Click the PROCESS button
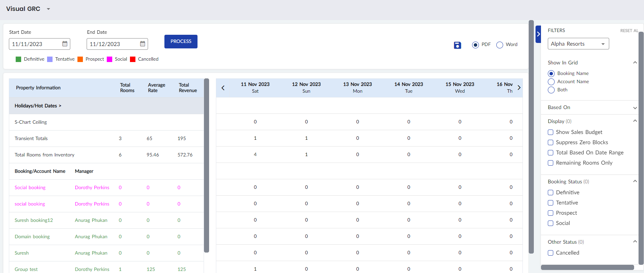644x273 pixels. point(181,42)
